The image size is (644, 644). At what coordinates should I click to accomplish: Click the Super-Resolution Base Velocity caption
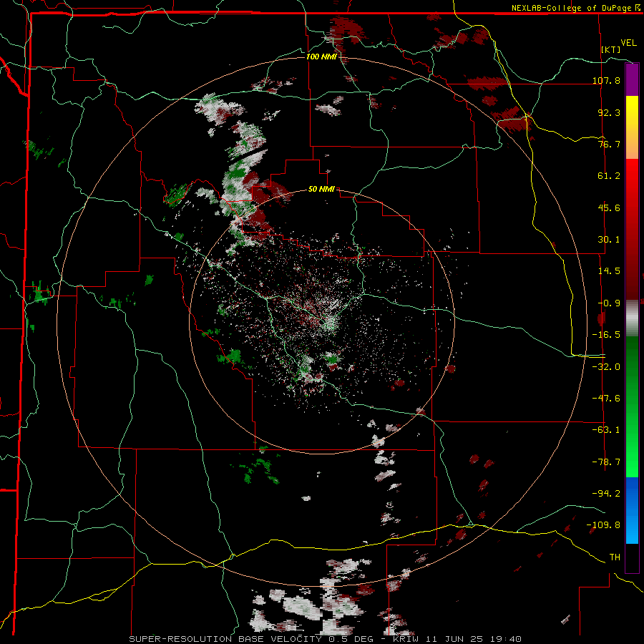coord(326,639)
